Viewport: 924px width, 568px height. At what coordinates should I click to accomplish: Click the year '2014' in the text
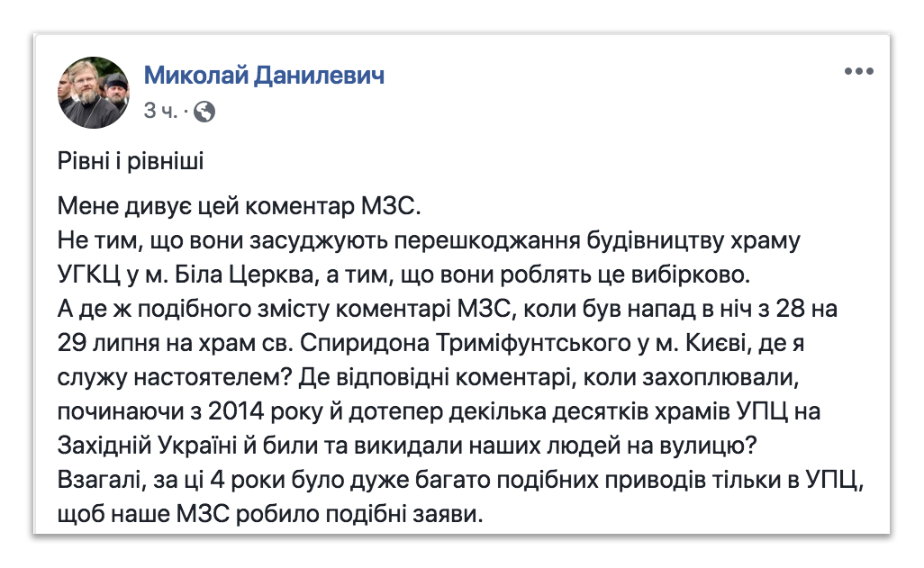pos(236,412)
